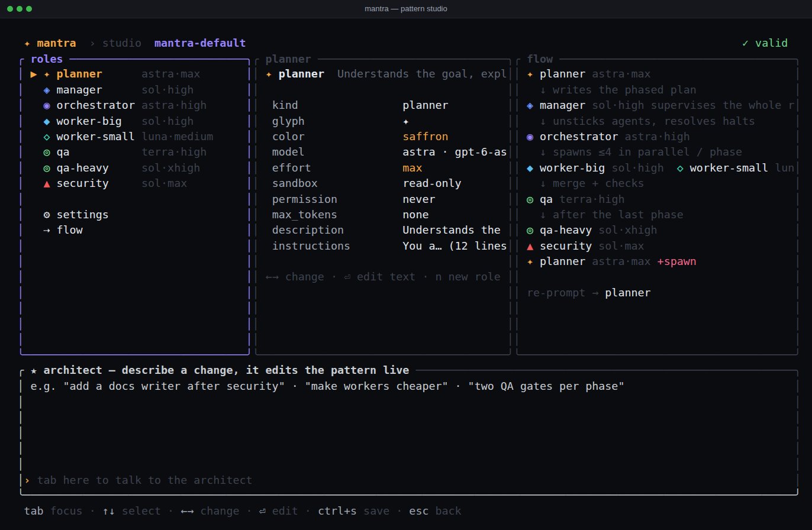812x530 pixels.
Task: Click the manager diamond glyph in roles
Action: pos(47,90)
